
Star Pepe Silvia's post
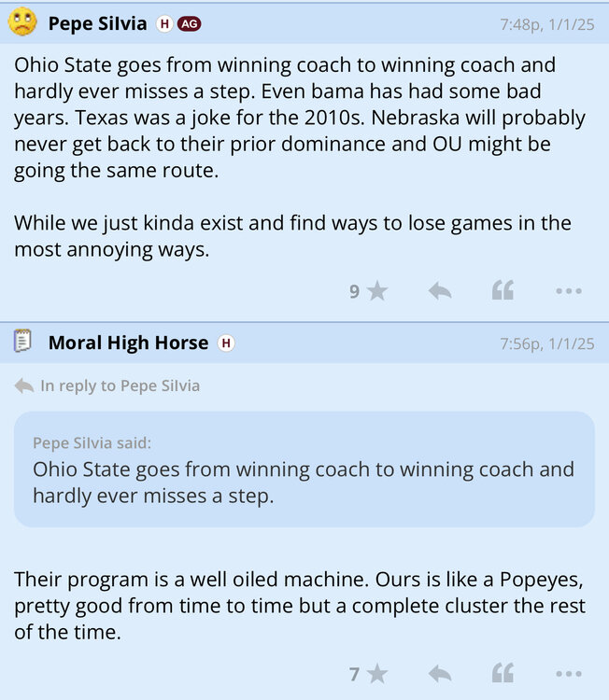pos(377,292)
